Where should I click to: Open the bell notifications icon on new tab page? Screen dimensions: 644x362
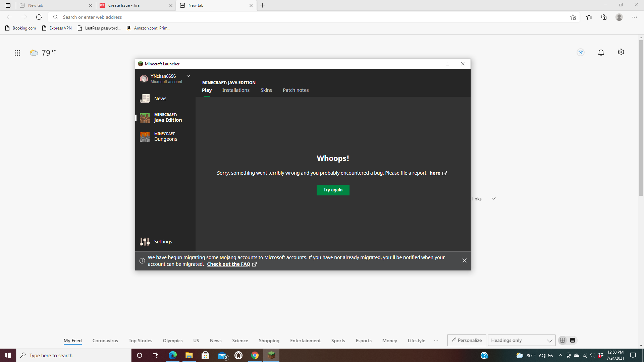click(601, 53)
